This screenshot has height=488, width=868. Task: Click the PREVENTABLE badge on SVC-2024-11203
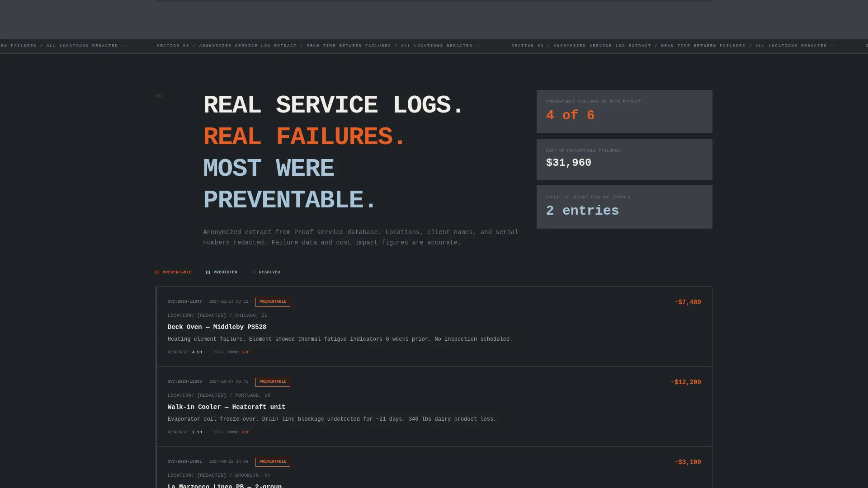click(273, 382)
